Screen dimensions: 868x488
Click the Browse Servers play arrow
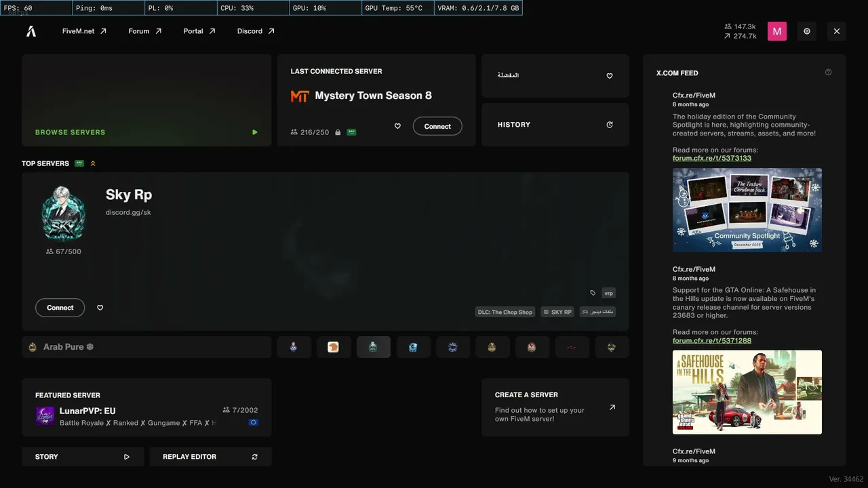pos(255,132)
